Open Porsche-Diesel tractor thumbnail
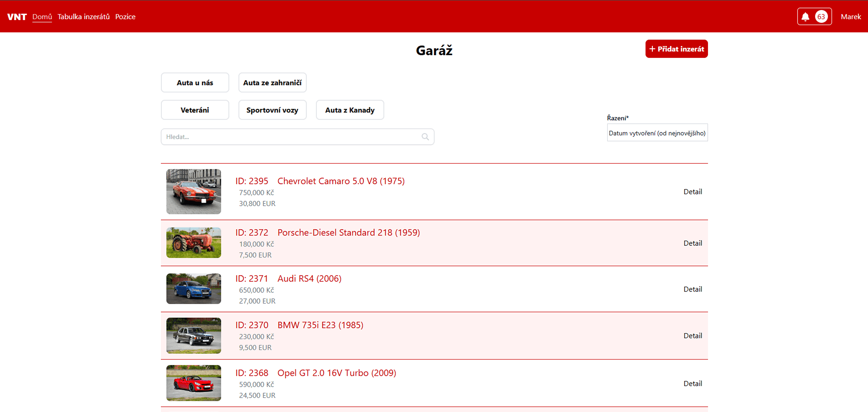The height and width of the screenshot is (412, 868). (x=194, y=243)
